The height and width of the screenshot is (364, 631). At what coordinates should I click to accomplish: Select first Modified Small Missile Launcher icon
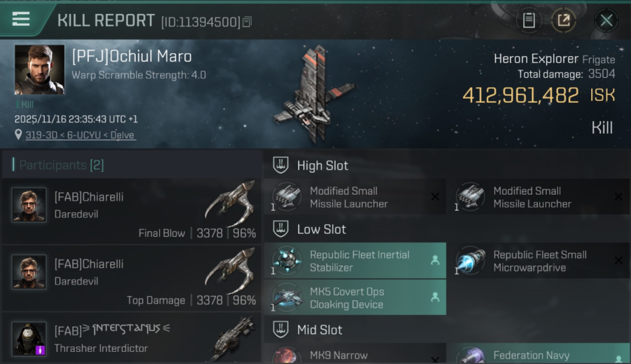point(286,197)
